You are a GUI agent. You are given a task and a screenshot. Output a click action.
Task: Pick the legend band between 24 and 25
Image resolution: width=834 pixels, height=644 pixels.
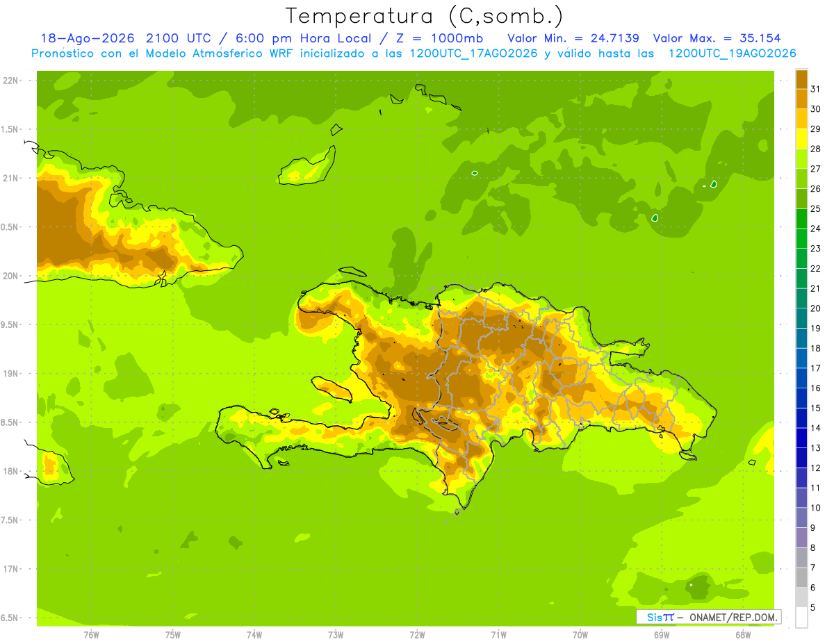click(801, 219)
